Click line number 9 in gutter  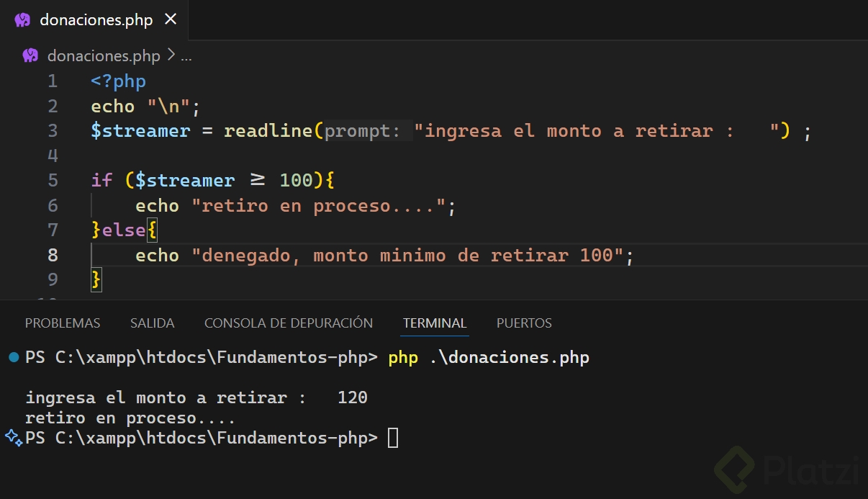53,279
